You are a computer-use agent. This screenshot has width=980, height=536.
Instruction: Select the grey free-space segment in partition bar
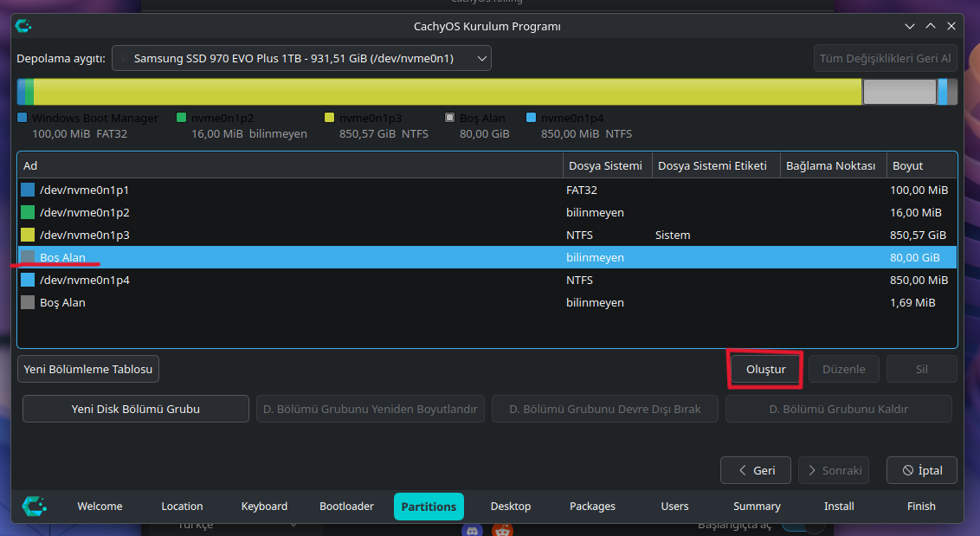[899, 92]
